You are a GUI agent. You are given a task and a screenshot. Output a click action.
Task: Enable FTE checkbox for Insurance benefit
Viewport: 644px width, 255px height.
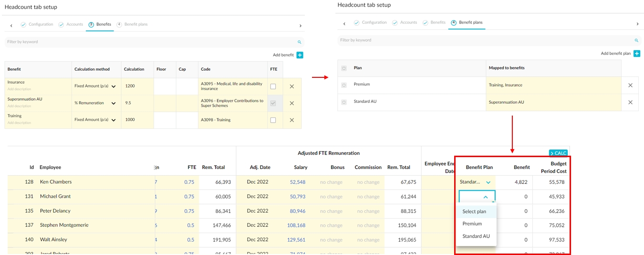[x=273, y=86]
